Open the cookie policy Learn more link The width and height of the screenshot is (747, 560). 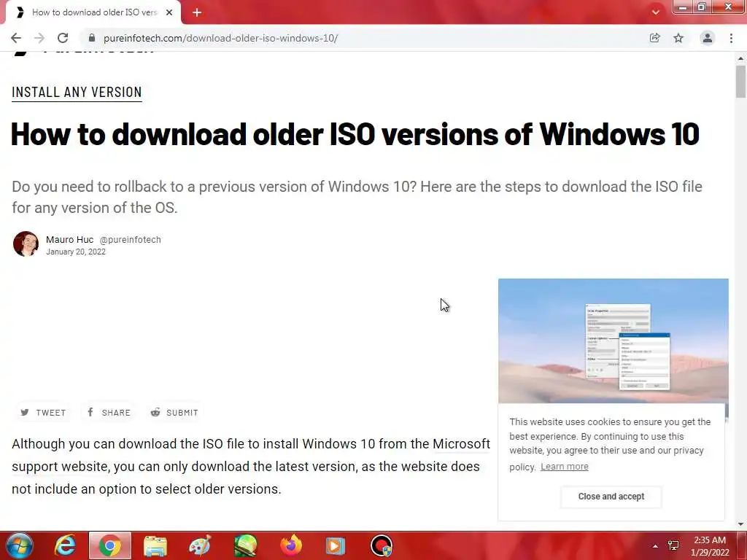point(564,467)
